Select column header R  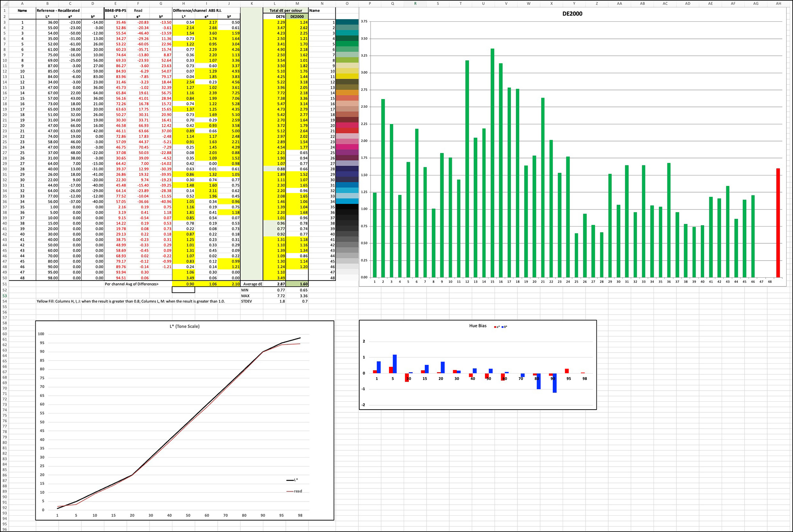415,4
